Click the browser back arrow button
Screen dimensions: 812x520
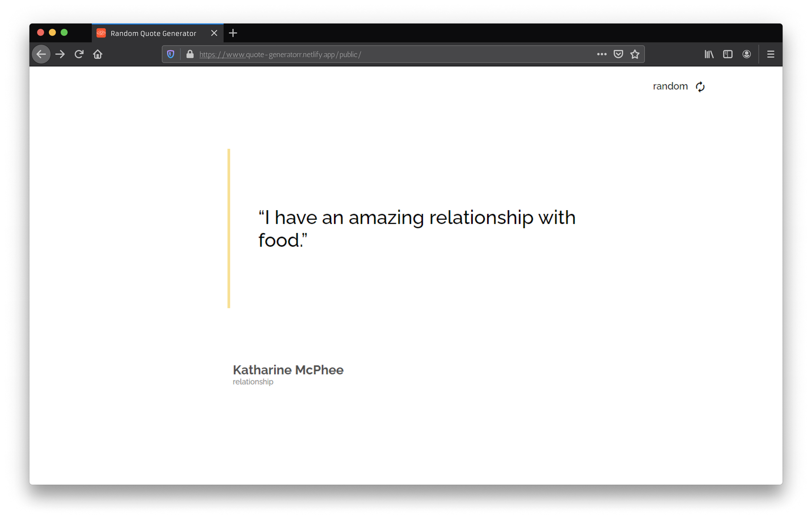pos(41,54)
